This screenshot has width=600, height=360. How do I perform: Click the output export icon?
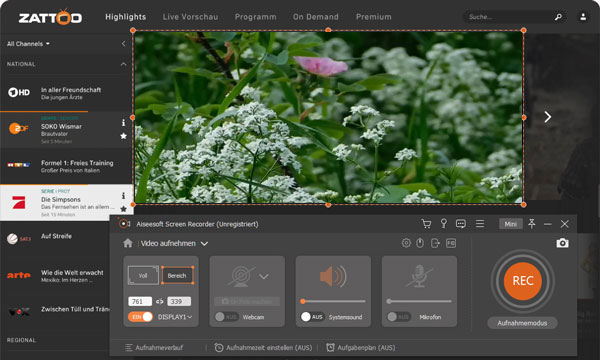tap(435, 243)
